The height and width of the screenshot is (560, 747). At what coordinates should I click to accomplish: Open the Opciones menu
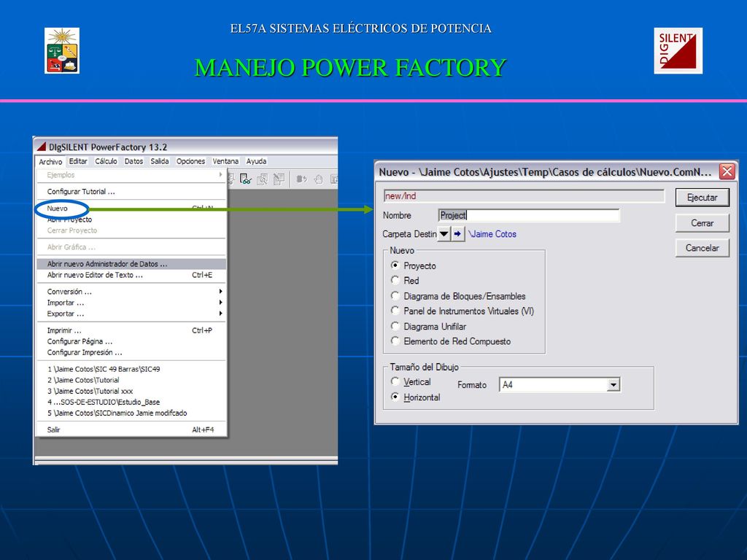(190, 161)
